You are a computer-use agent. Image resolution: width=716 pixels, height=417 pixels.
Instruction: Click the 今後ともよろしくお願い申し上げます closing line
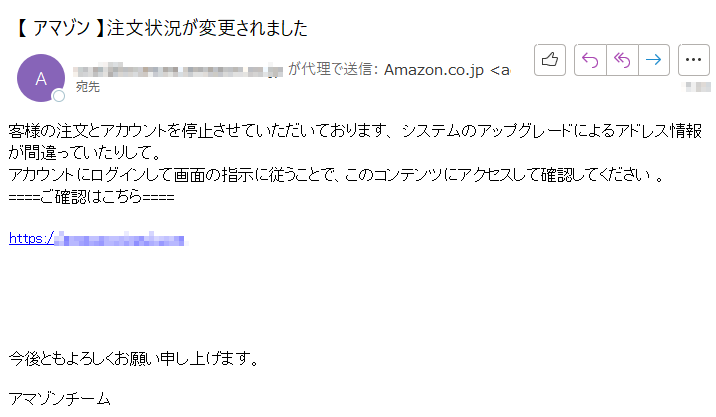(x=134, y=359)
